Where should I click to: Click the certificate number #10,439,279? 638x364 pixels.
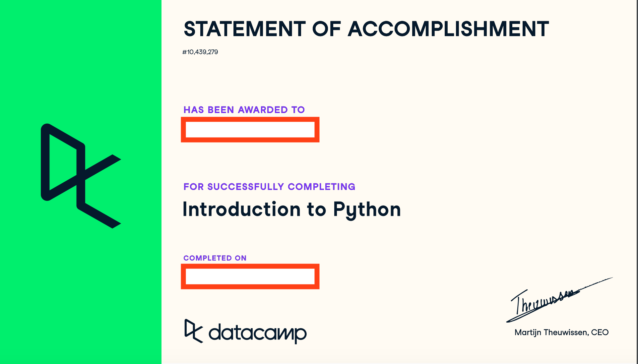click(x=200, y=52)
